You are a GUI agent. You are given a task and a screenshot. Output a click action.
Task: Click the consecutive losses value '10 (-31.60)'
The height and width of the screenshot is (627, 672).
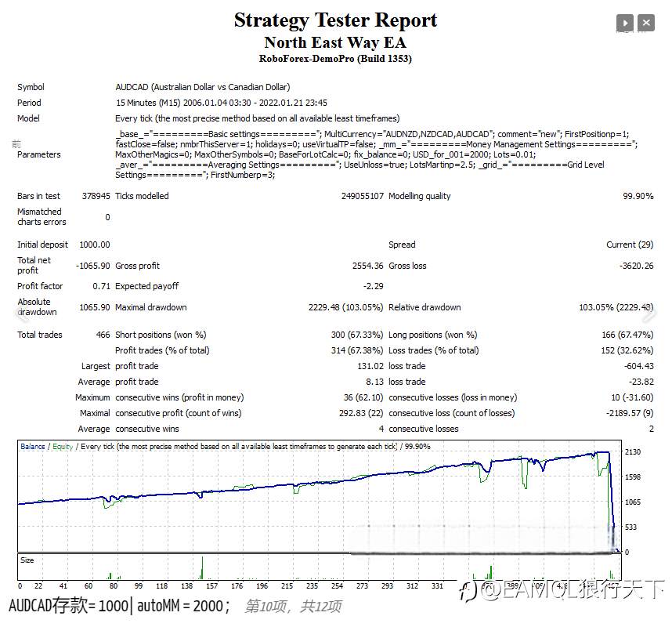(632, 397)
